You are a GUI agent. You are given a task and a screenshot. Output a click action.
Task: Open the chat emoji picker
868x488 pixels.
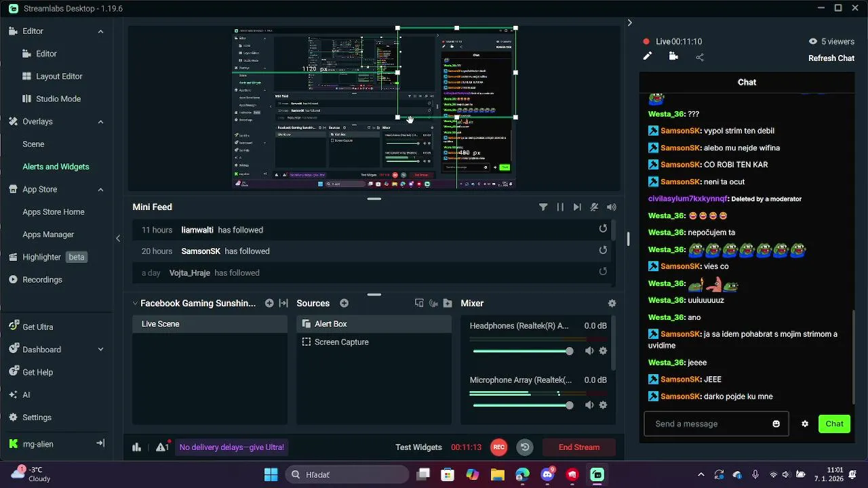tap(776, 424)
